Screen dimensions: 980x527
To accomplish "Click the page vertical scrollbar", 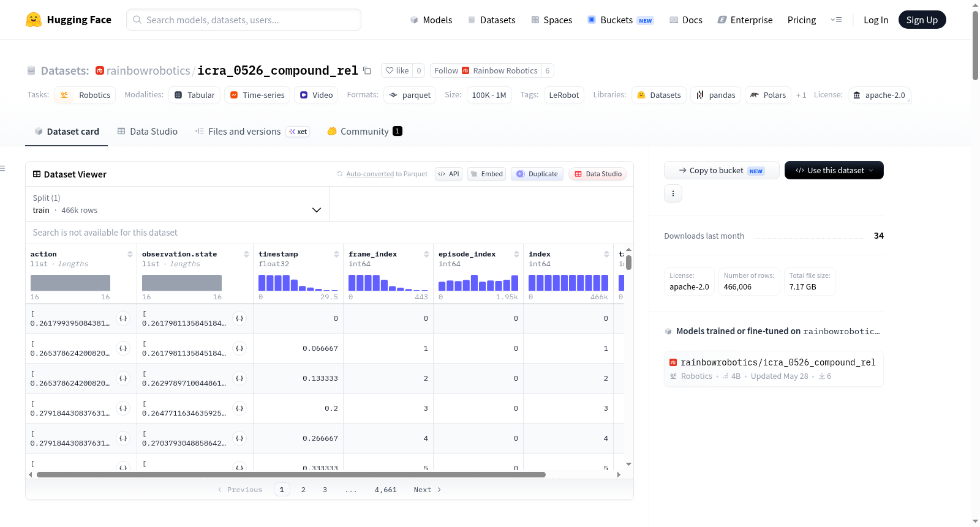I will (x=976, y=45).
